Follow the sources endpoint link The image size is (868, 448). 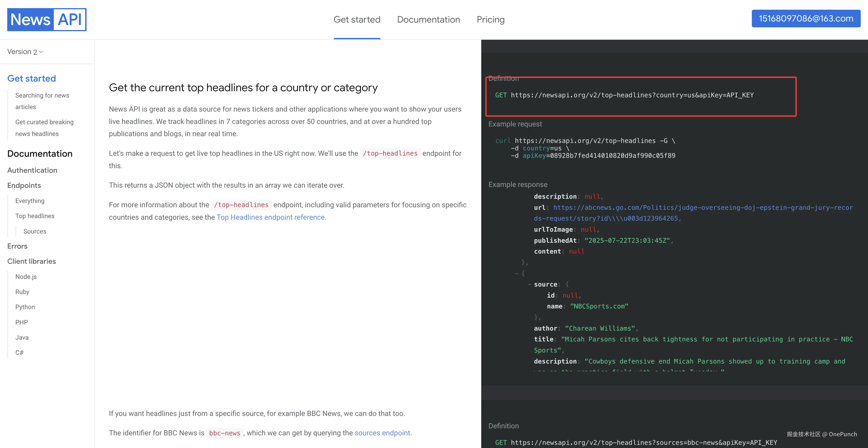click(382, 433)
